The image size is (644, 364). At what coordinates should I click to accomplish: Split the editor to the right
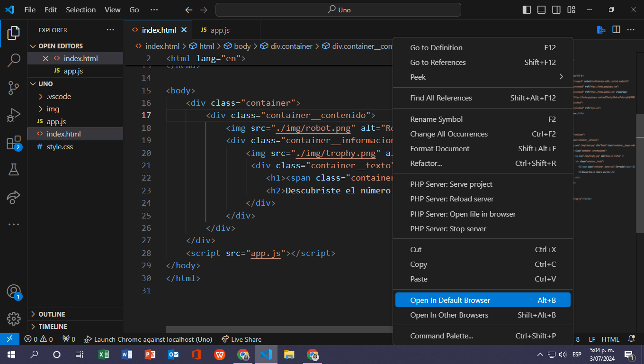tap(616, 30)
